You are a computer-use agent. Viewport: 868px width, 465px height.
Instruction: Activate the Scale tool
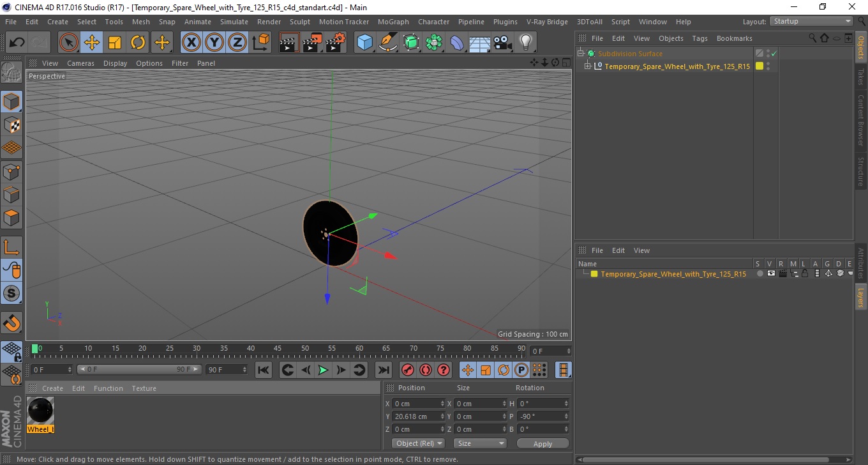click(x=115, y=43)
